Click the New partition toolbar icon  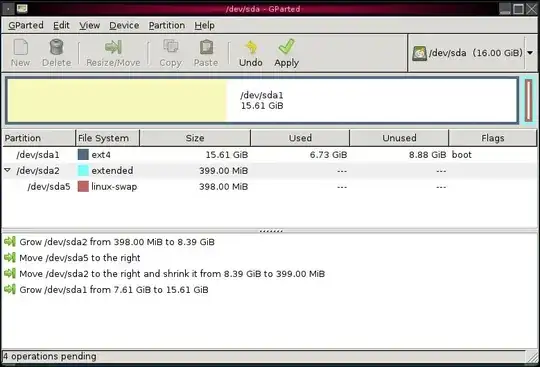[21, 48]
